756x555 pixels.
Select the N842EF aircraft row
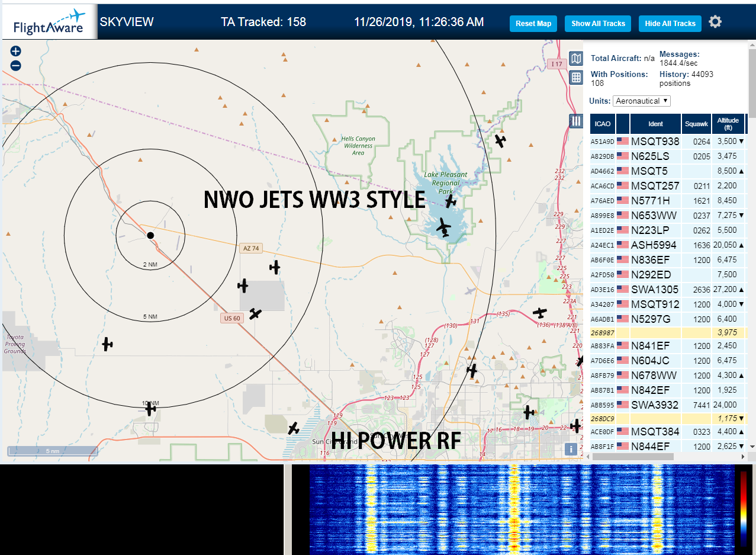tap(668, 390)
